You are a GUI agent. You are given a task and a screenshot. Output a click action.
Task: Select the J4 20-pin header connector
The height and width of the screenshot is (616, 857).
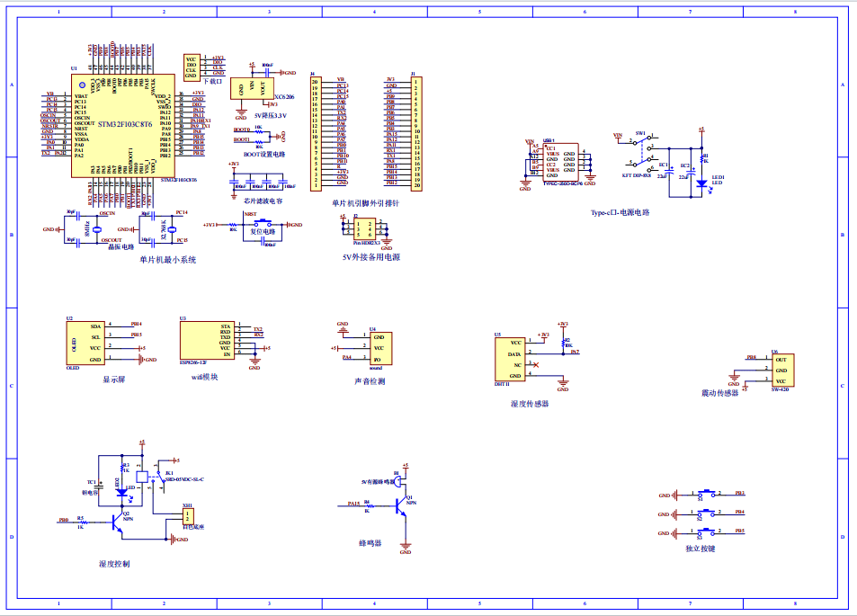coord(316,133)
